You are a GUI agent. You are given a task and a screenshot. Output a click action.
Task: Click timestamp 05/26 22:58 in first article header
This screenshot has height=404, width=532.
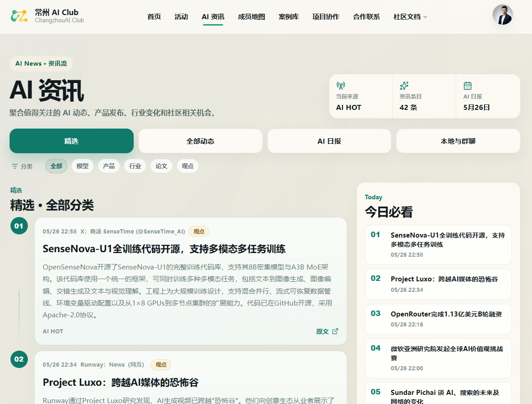[x=60, y=231]
